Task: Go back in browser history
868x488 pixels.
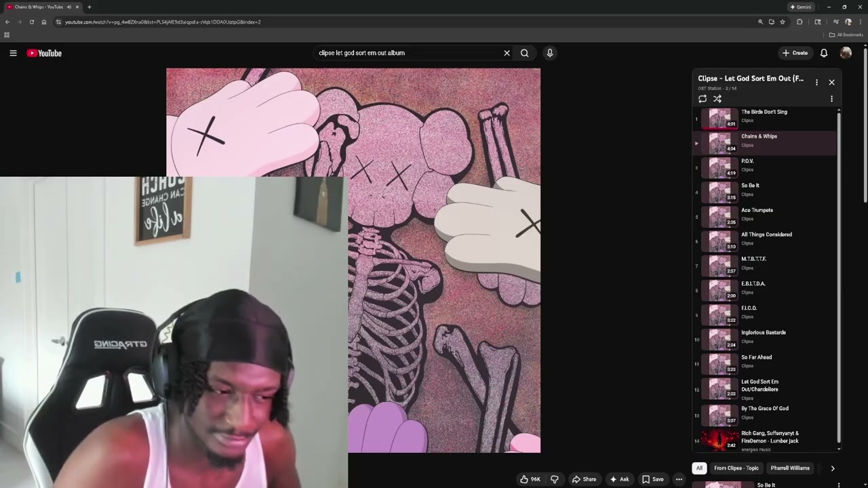Action: point(7,22)
